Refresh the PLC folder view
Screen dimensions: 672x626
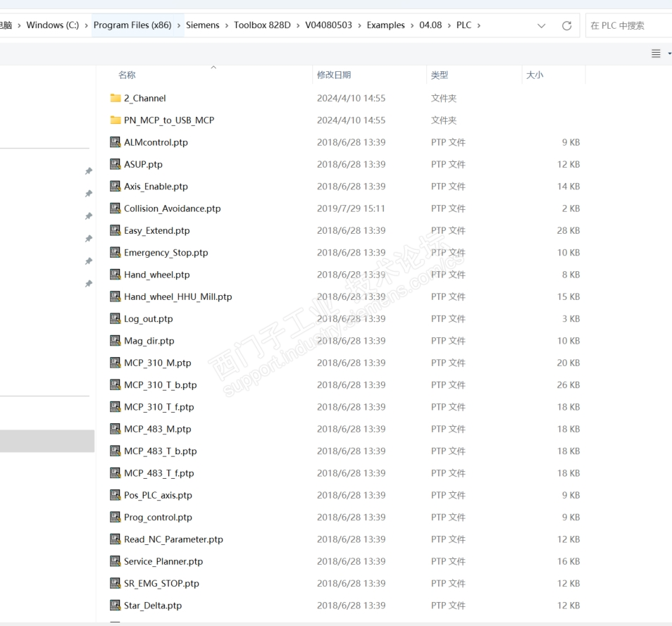coord(566,26)
